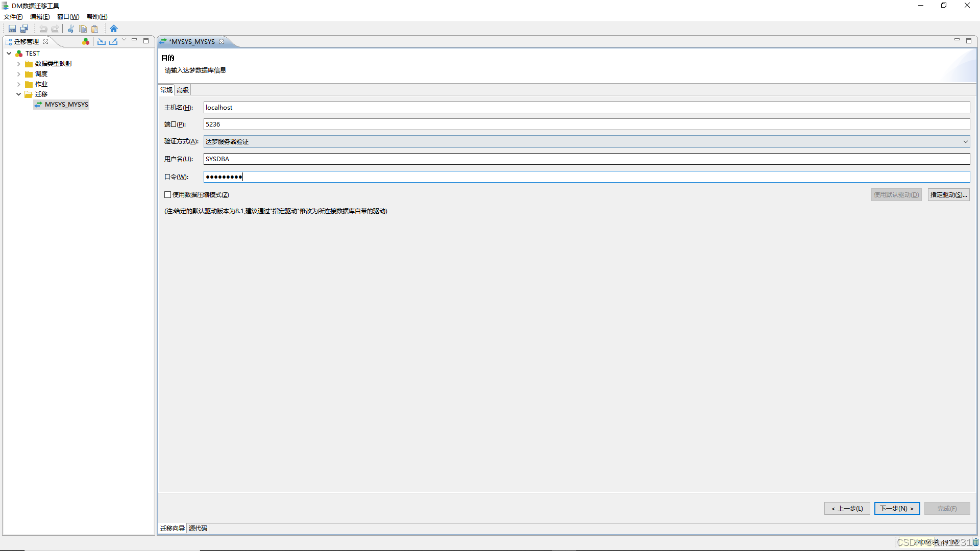Click the 请输入达梦数据库信息 description text

pos(195,70)
